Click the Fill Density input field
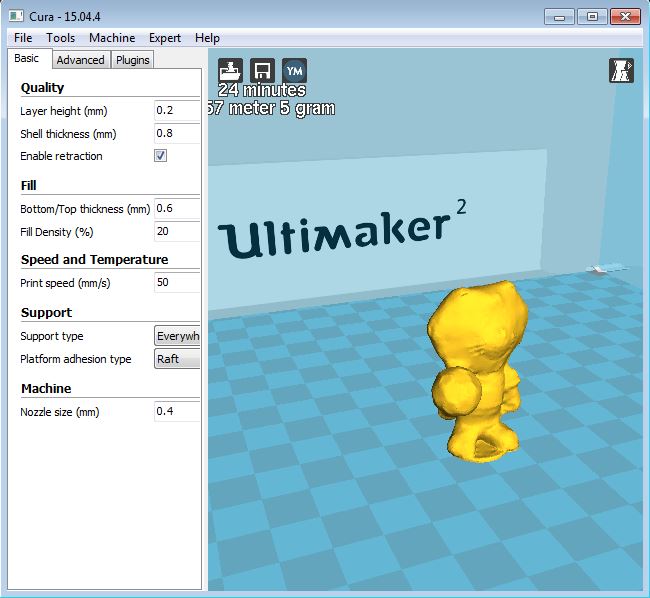 click(177, 231)
